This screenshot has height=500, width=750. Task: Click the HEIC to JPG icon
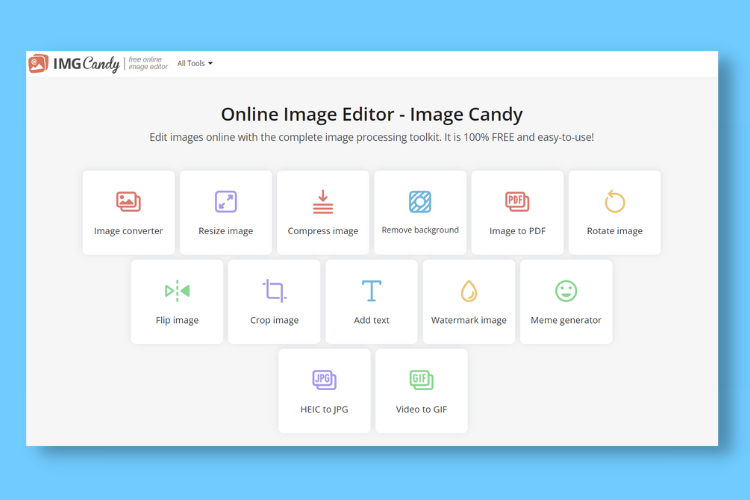pos(324,380)
